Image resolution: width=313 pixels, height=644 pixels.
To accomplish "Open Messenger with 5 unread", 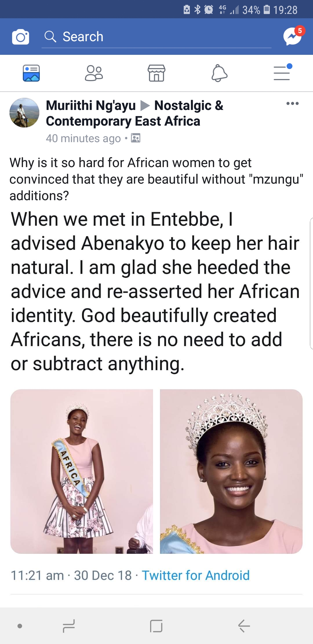I will point(293,37).
